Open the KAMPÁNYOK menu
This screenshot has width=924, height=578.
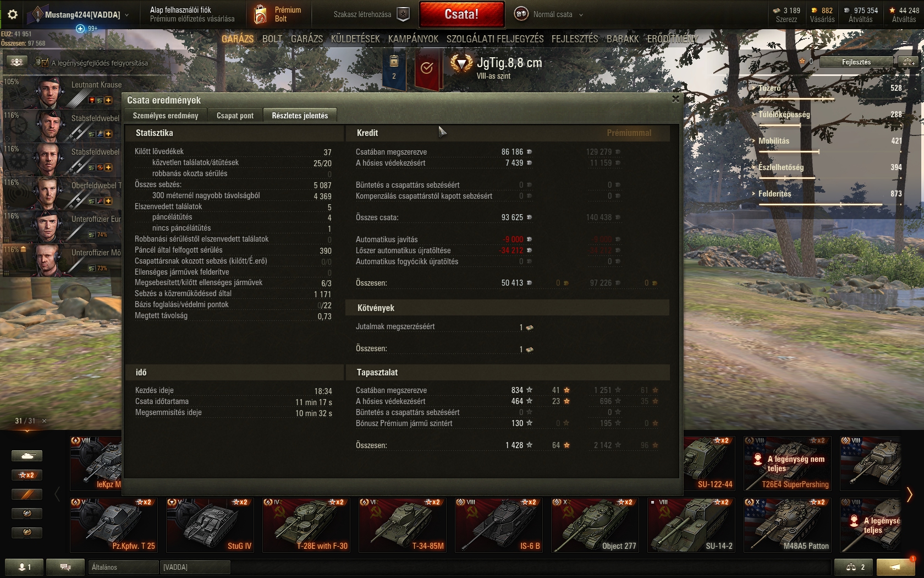point(413,39)
